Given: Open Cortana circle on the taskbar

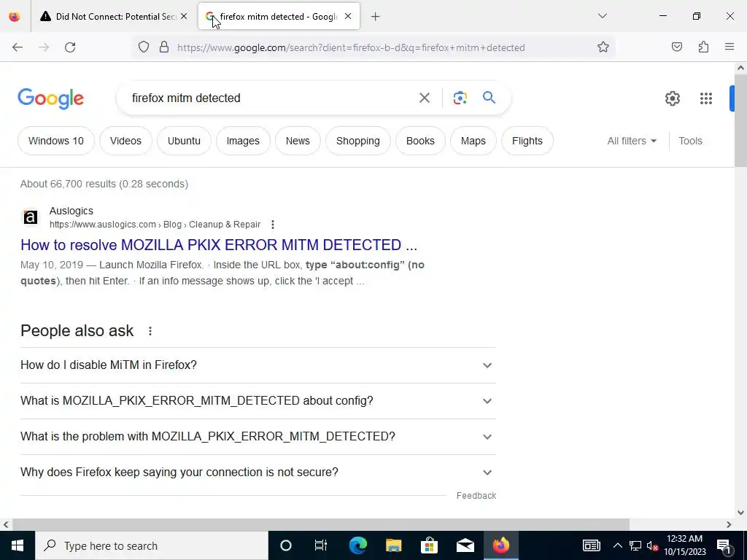Looking at the screenshot, I should coord(286,545).
